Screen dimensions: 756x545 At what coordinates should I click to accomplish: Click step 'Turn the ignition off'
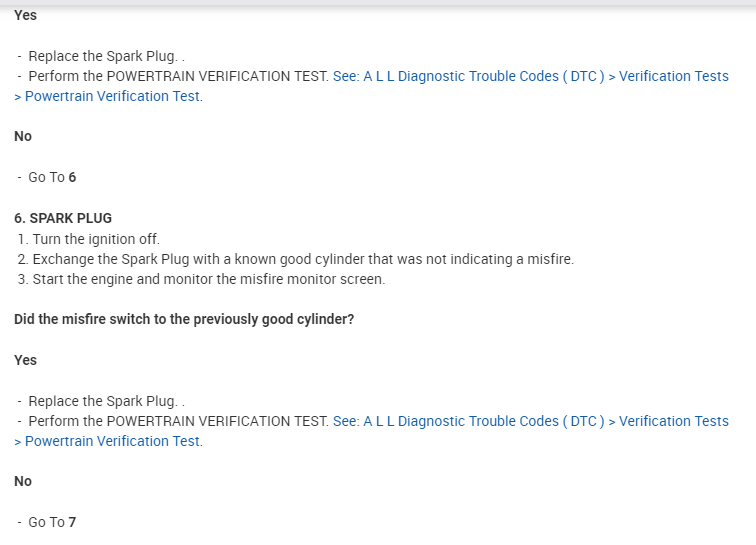click(x=95, y=239)
